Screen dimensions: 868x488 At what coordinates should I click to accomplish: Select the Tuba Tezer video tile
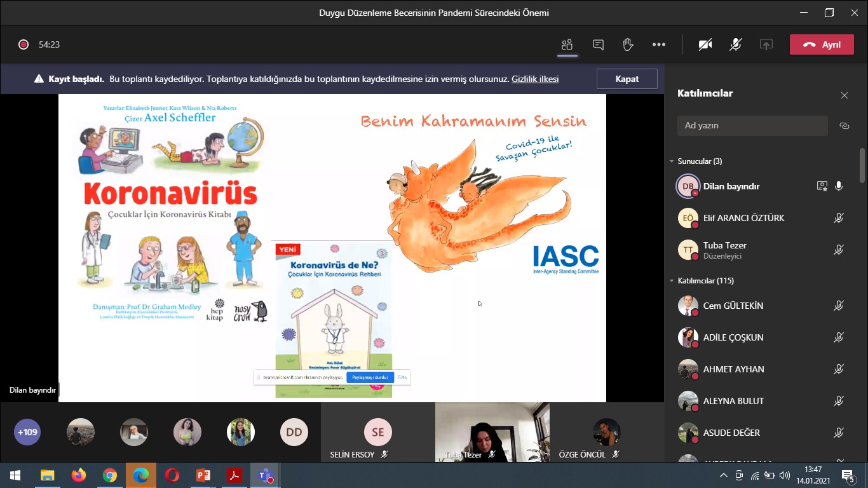[x=492, y=432]
